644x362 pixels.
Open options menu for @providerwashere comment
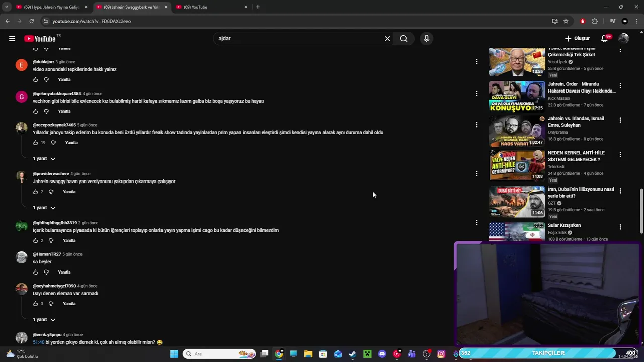(x=476, y=173)
